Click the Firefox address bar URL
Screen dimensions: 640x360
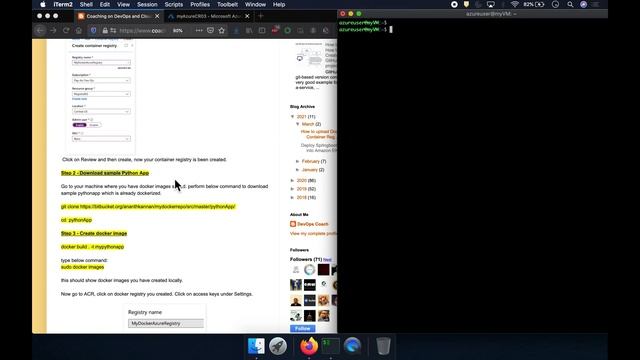point(141,31)
